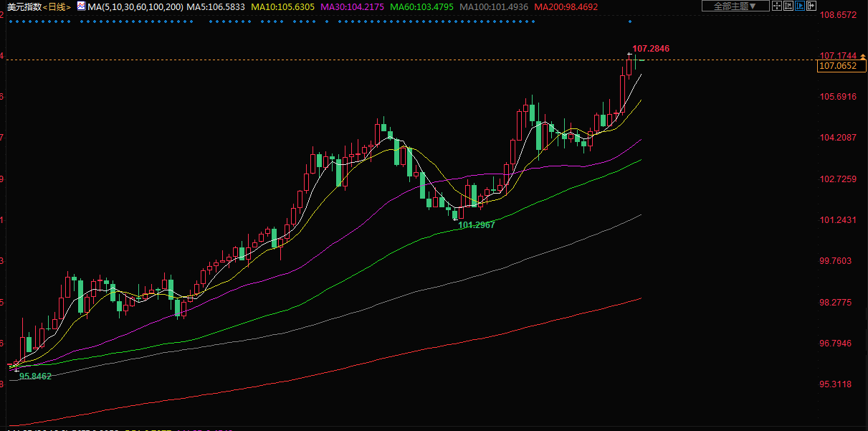Click the vertical axis scaling icon

(789, 6)
